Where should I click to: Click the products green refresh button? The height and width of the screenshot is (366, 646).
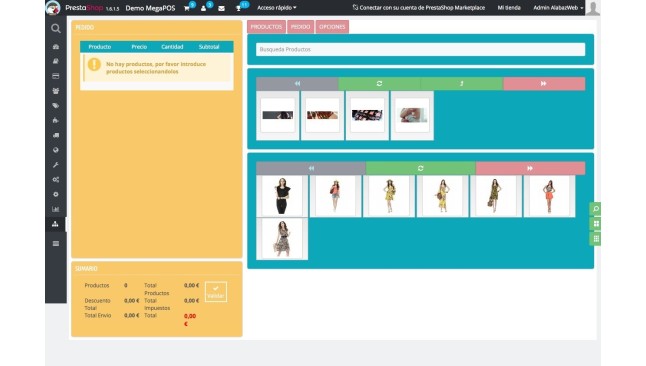point(421,168)
